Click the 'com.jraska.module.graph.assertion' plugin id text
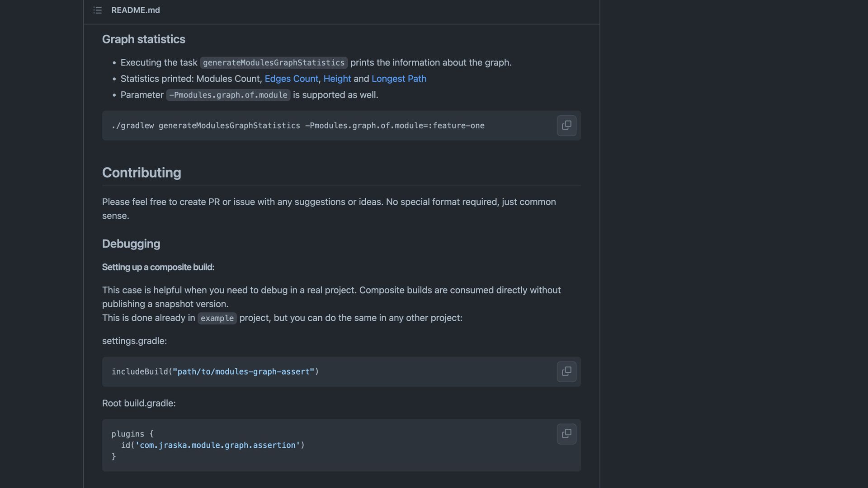This screenshot has width=868, height=488. (217, 445)
